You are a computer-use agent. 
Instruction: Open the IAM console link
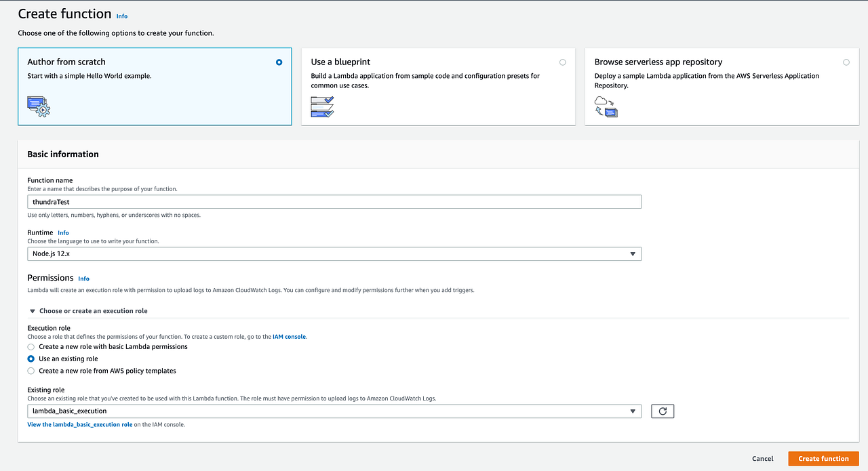(289, 336)
